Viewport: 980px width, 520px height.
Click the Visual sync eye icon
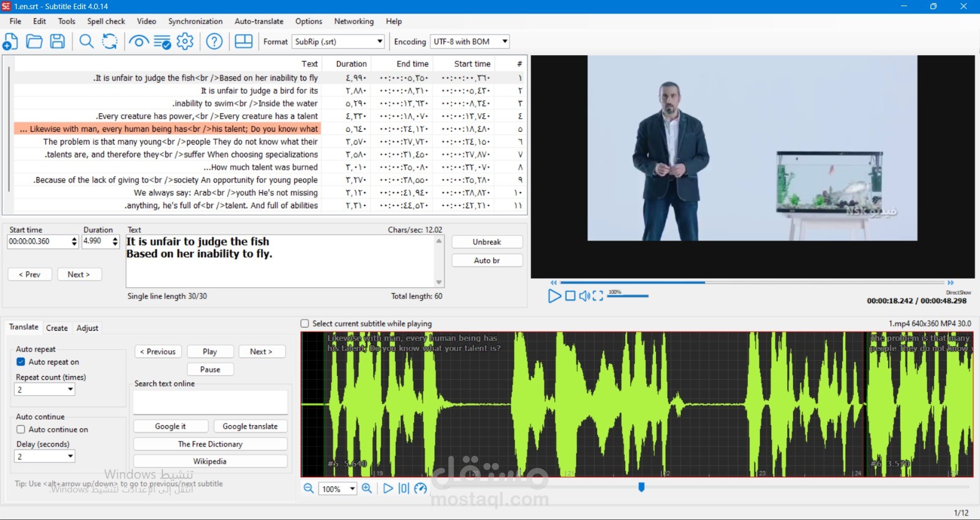click(x=138, y=42)
